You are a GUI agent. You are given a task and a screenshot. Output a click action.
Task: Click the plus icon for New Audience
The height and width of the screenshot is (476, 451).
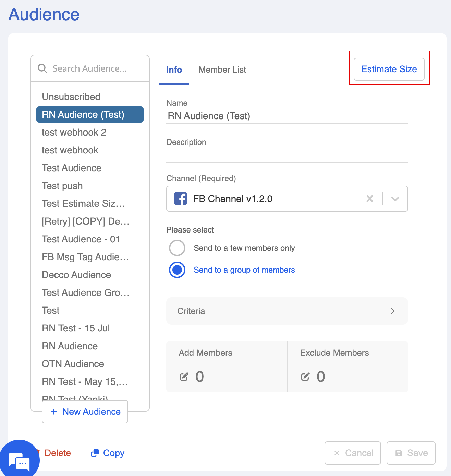click(54, 412)
